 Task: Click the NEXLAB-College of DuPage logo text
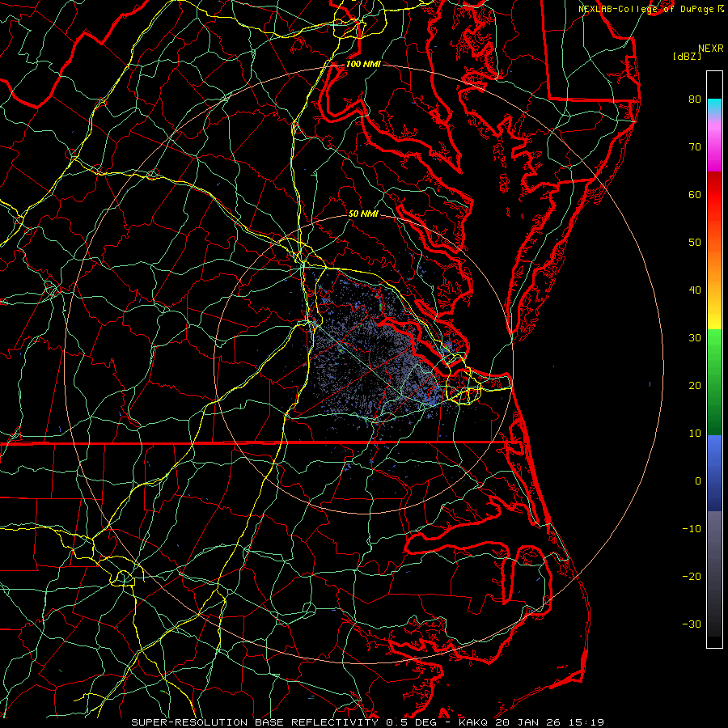click(x=645, y=8)
